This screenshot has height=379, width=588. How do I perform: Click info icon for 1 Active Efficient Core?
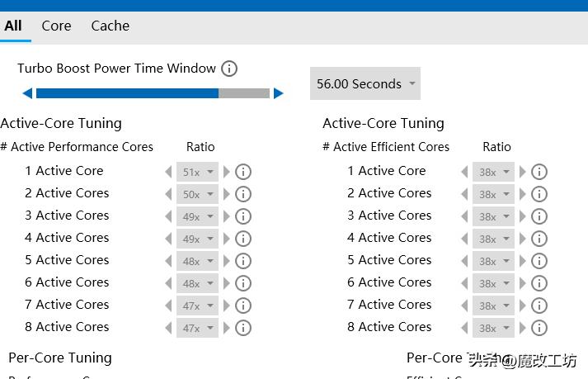(539, 172)
